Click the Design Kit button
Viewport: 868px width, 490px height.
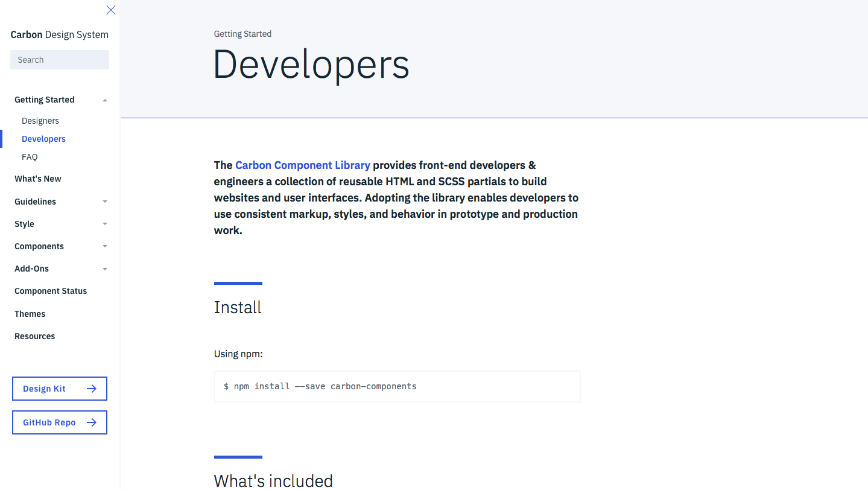point(60,389)
